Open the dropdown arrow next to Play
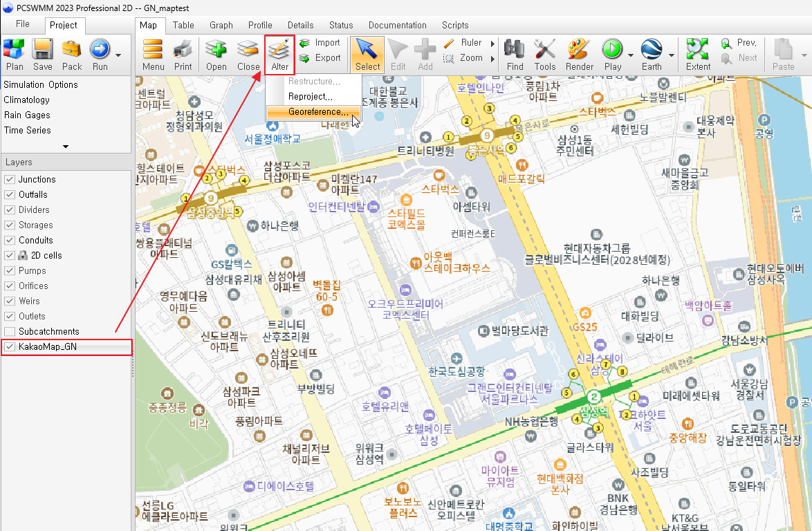This screenshot has height=531, width=812. 631,55
